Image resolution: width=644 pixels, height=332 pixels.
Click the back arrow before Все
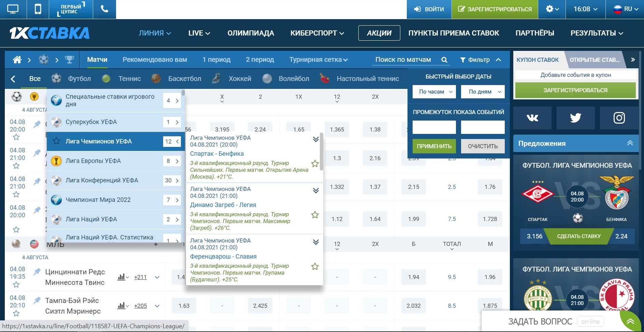[x=13, y=79]
